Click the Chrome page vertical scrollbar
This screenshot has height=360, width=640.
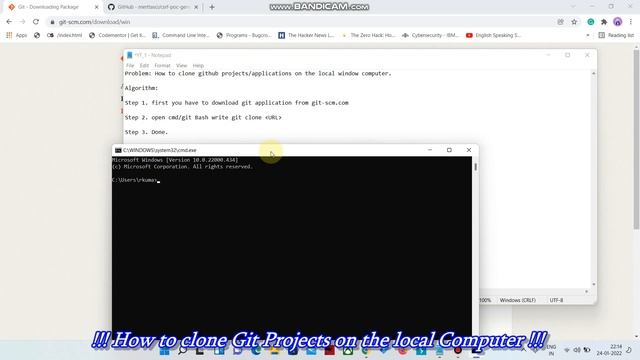(636, 139)
